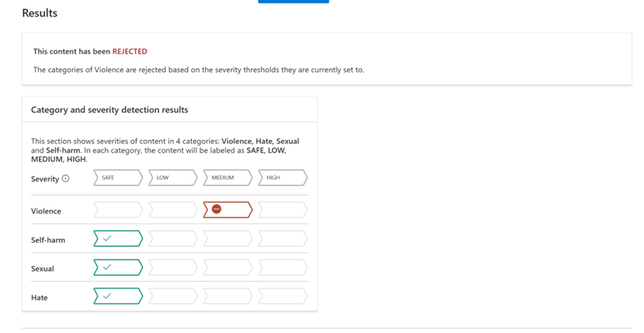Click the REJECTED status text
Viewport: 644px width, 333px height.
[x=130, y=51]
